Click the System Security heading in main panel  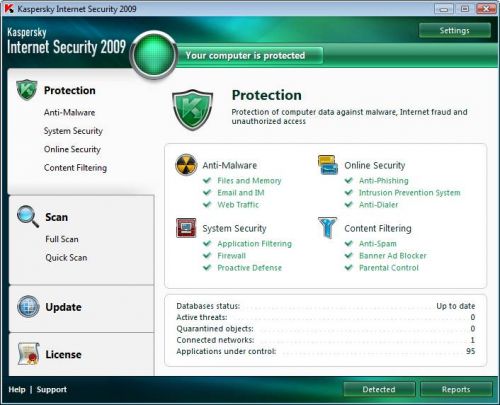pyautogui.click(x=234, y=228)
